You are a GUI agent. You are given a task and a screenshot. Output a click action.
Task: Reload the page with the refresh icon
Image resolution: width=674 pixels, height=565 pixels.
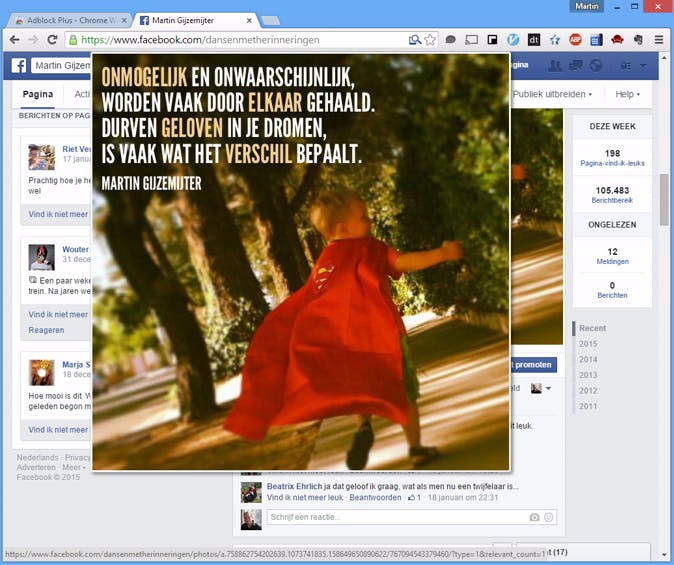(x=53, y=40)
